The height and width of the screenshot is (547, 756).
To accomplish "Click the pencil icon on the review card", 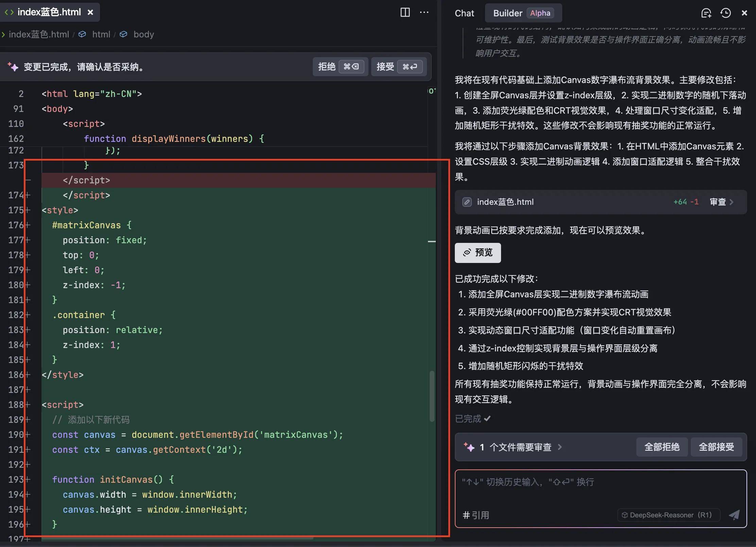I will tap(467, 202).
